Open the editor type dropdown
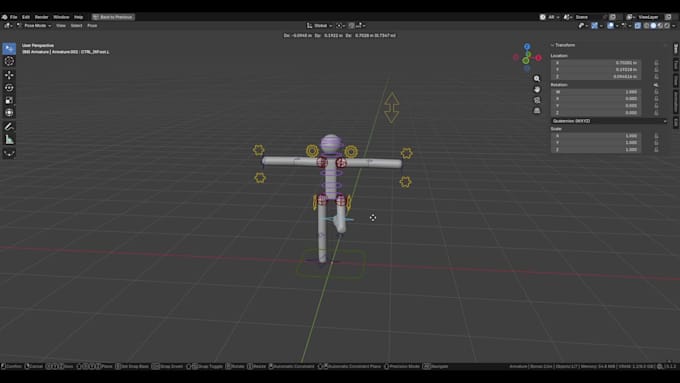The image size is (680, 383). pyautogui.click(x=8, y=26)
